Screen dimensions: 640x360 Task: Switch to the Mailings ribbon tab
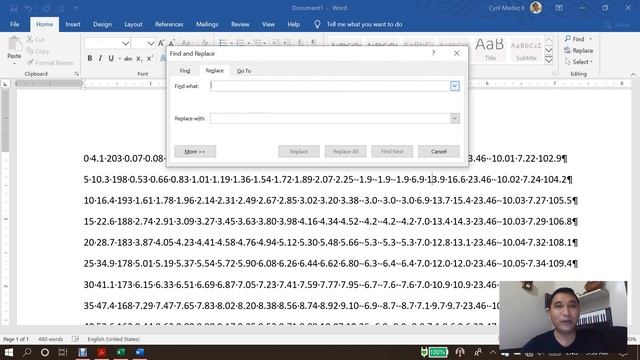pyautogui.click(x=207, y=24)
